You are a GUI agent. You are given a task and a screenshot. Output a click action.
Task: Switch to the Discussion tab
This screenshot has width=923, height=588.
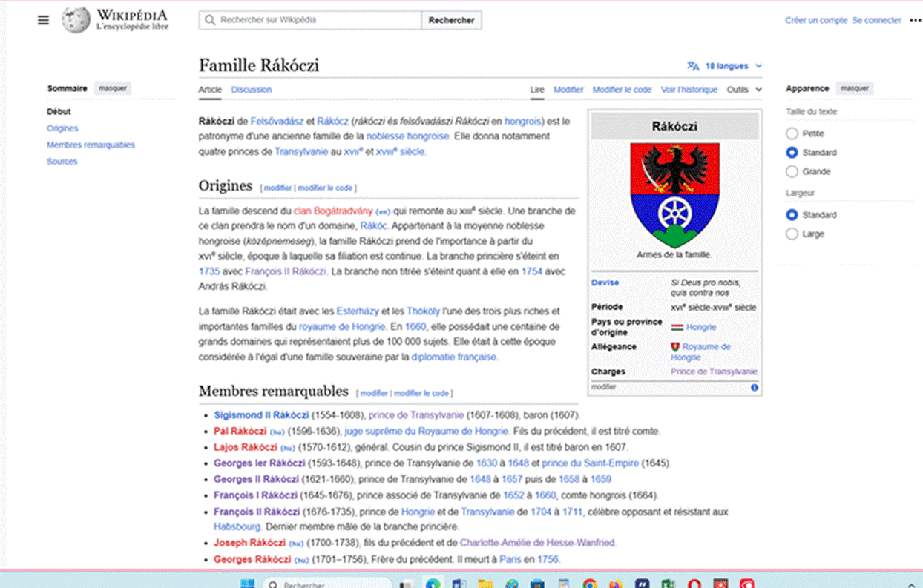(252, 90)
